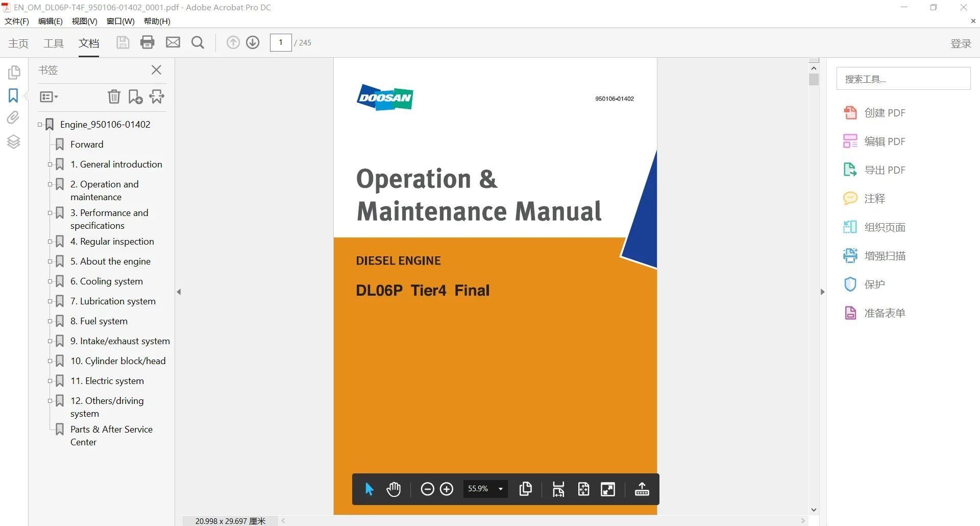980x526 pixels.
Task: Close the bookmarks panel
Action: (156, 70)
